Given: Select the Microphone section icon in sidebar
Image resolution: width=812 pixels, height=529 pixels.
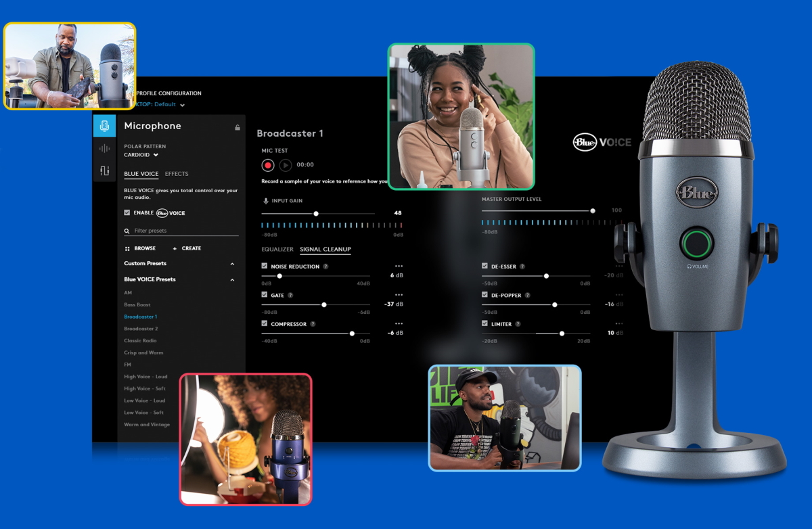Looking at the screenshot, I should tap(104, 126).
